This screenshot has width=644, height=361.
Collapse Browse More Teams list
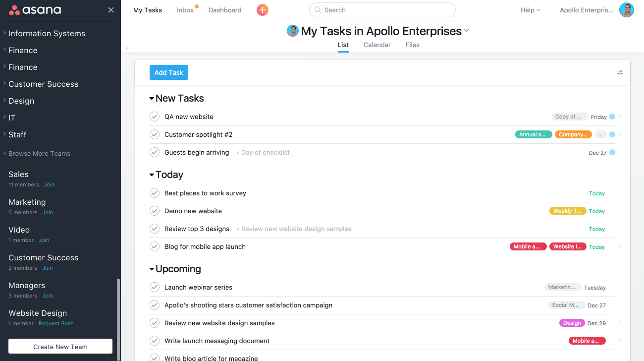5,154
